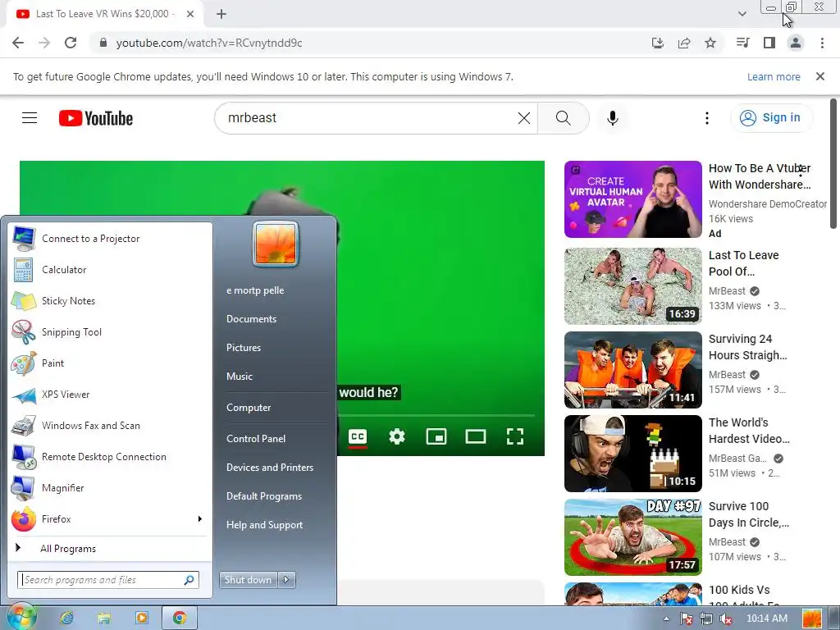Bookmark this page with star

point(710,43)
